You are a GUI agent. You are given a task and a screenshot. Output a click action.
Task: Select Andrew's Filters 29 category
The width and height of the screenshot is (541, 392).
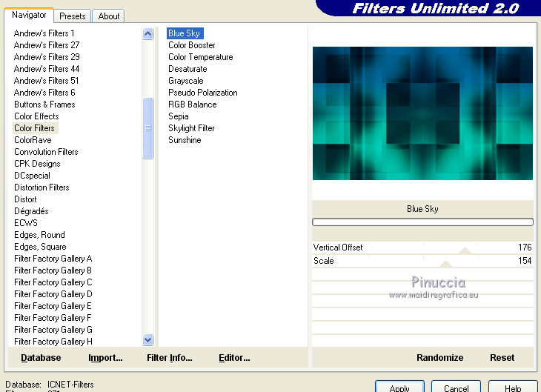[x=47, y=56]
